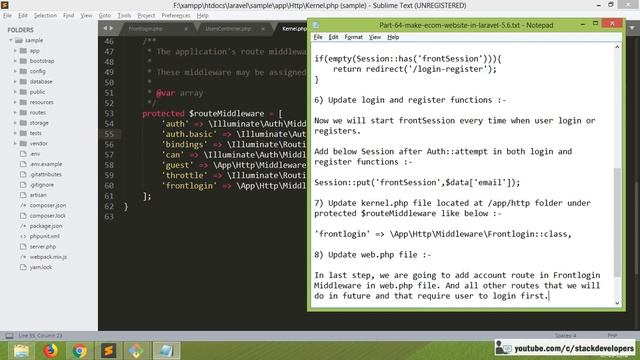Open Sublime Text Tools menu

pyautogui.click(x=124, y=16)
